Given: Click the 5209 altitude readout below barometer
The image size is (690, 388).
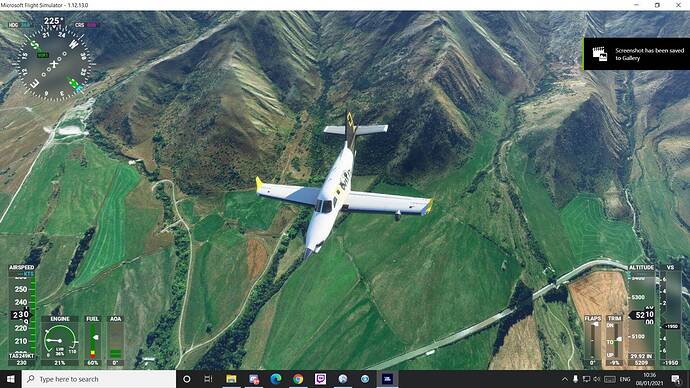Looking at the screenshot, I should [642, 363].
